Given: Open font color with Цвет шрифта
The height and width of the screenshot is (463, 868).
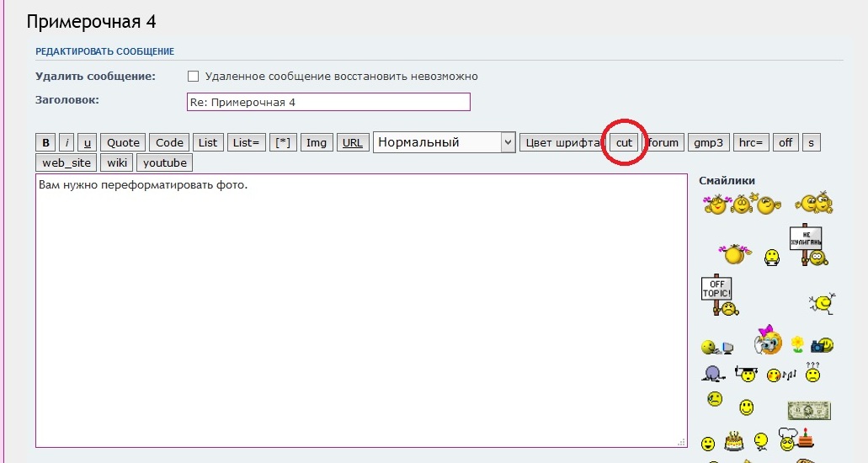Looking at the screenshot, I should [x=562, y=142].
